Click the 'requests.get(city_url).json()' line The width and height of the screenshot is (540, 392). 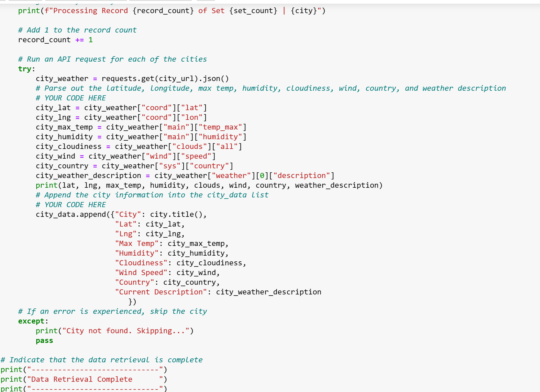click(132, 79)
